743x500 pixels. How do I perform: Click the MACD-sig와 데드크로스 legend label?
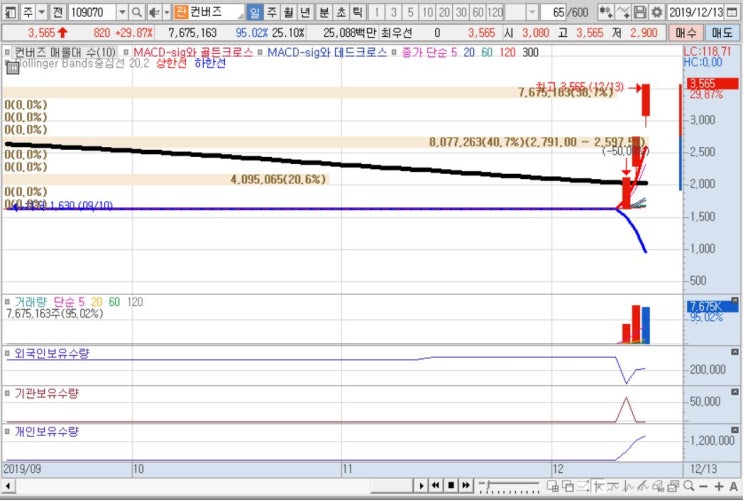(327, 52)
